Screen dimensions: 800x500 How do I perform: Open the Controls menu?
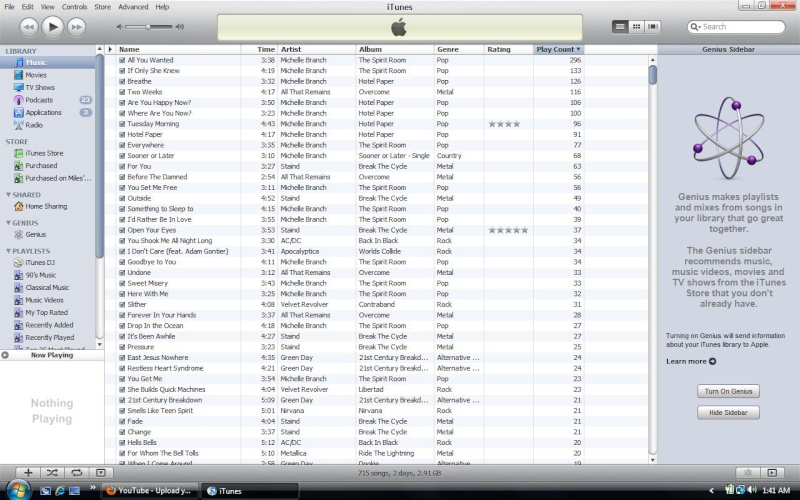point(74,7)
